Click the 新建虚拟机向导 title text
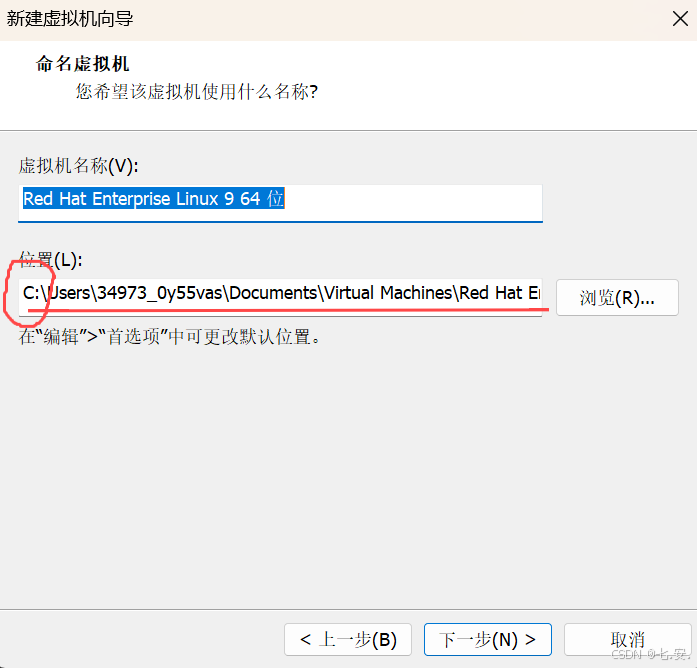The width and height of the screenshot is (697, 668). pos(70,19)
